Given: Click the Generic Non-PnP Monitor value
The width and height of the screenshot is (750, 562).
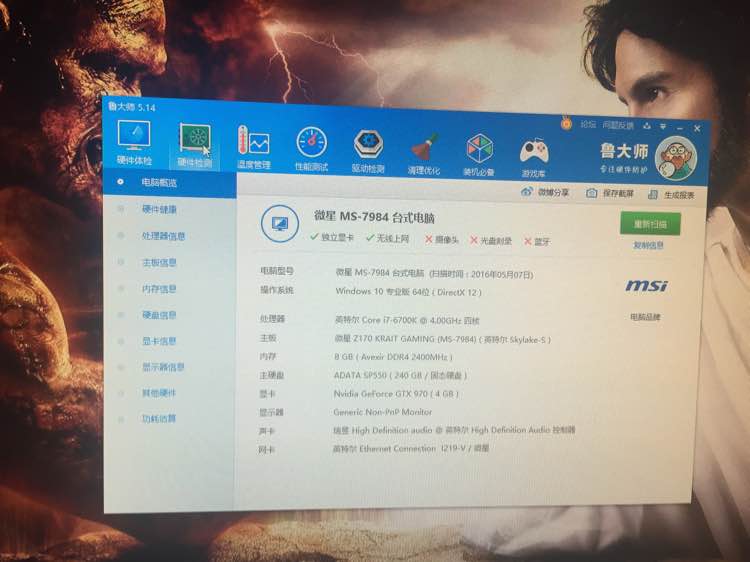Looking at the screenshot, I should [383, 412].
